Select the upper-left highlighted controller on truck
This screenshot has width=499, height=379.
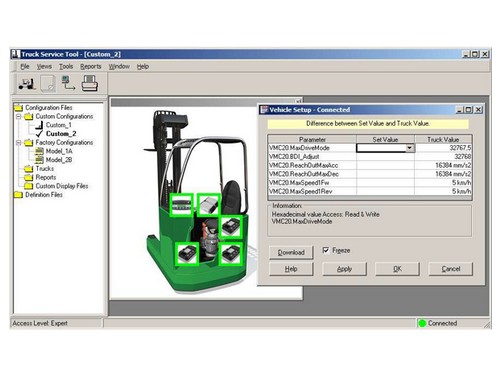(x=181, y=204)
